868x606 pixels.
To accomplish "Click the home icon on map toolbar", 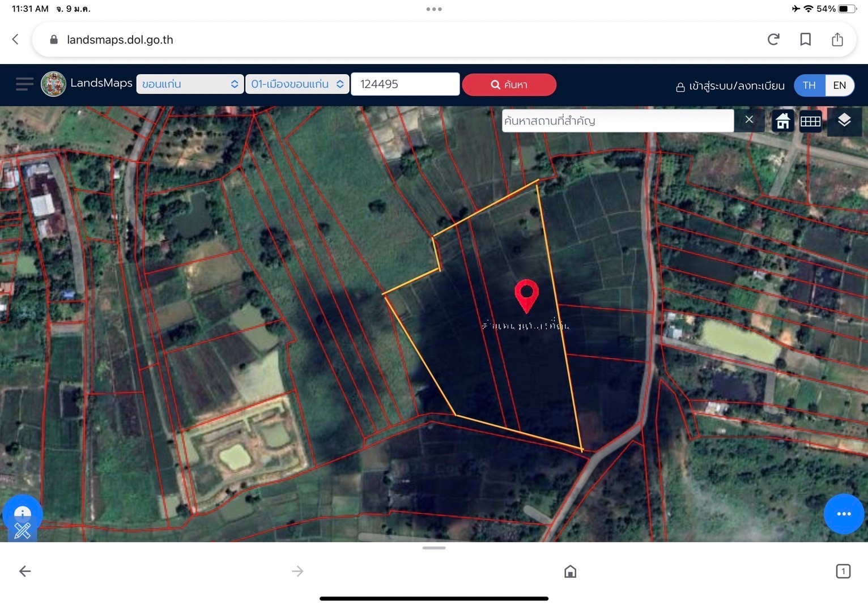I will 782,121.
